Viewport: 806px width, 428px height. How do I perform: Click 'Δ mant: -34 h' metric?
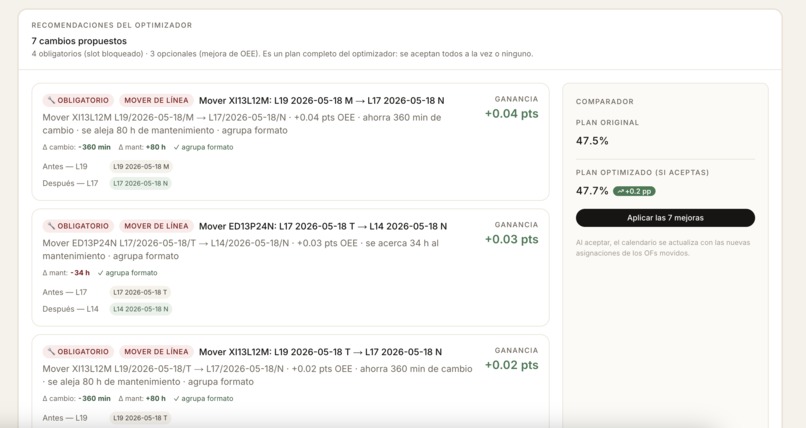pyautogui.click(x=66, y=273)
